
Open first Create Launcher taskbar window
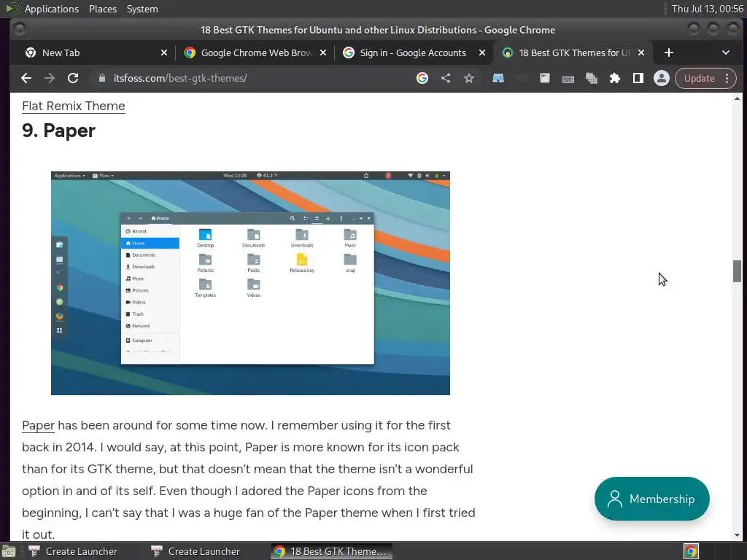73,551
